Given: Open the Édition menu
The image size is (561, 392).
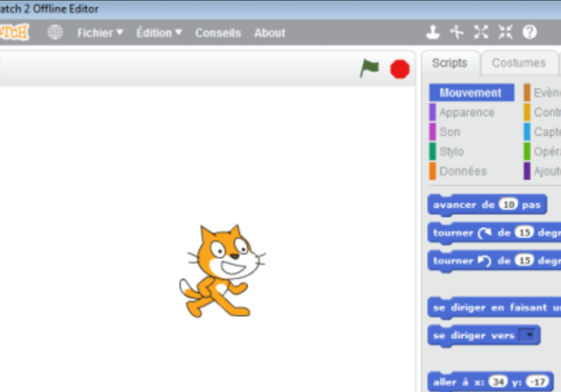Looking at the screenshot, I should [159, 33].
